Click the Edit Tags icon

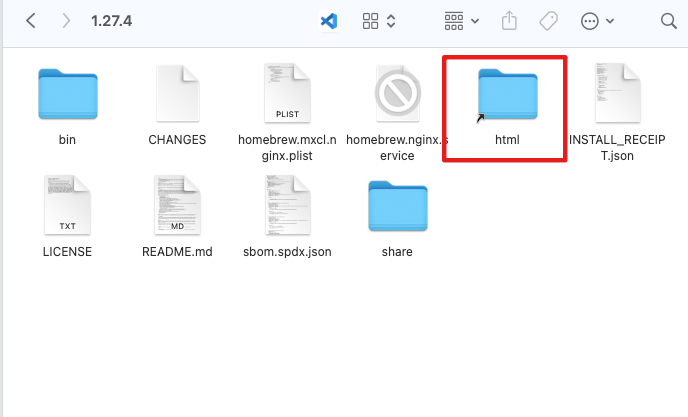coord(548,21)
